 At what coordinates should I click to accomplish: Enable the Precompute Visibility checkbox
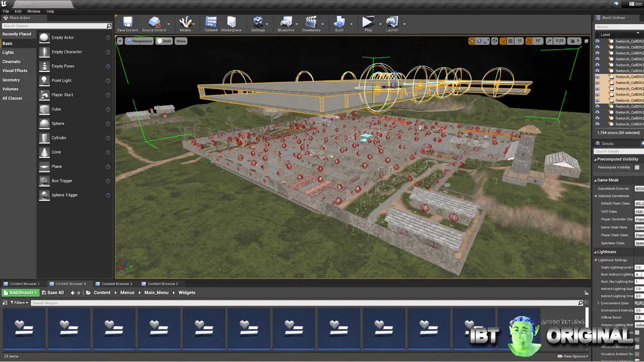coord(637,167)
